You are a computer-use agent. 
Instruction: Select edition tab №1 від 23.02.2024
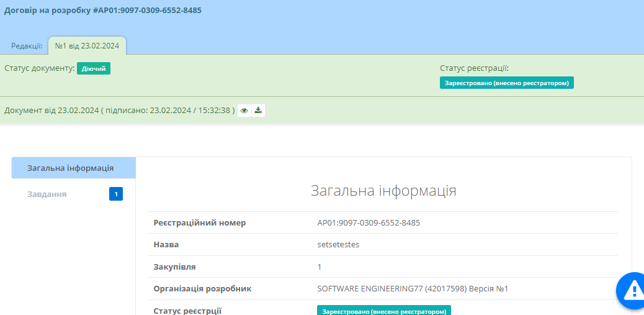[x=87, y=45]
